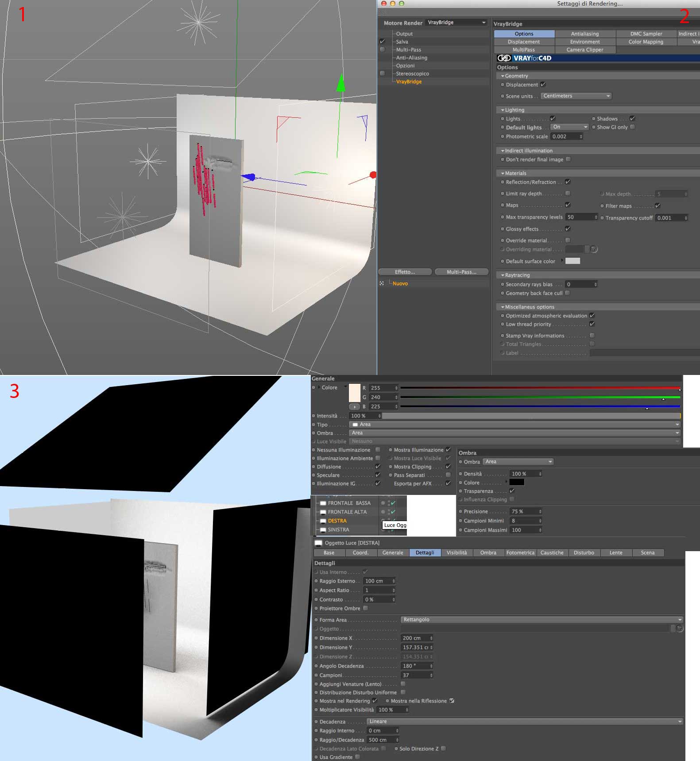The height and width of the screenshot is (761, 700).
Task: Click the color mode arrow button beside B
Action: click(355, 406)
